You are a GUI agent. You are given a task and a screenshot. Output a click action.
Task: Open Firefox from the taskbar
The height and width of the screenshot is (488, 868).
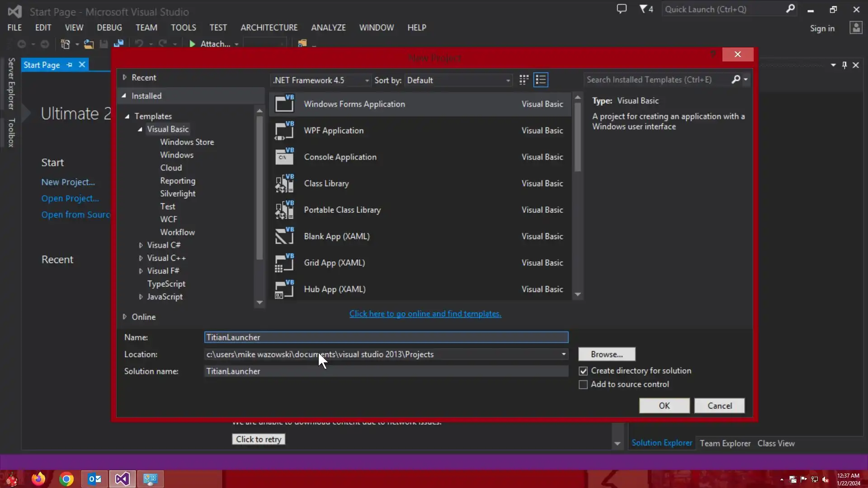point(38,479)
